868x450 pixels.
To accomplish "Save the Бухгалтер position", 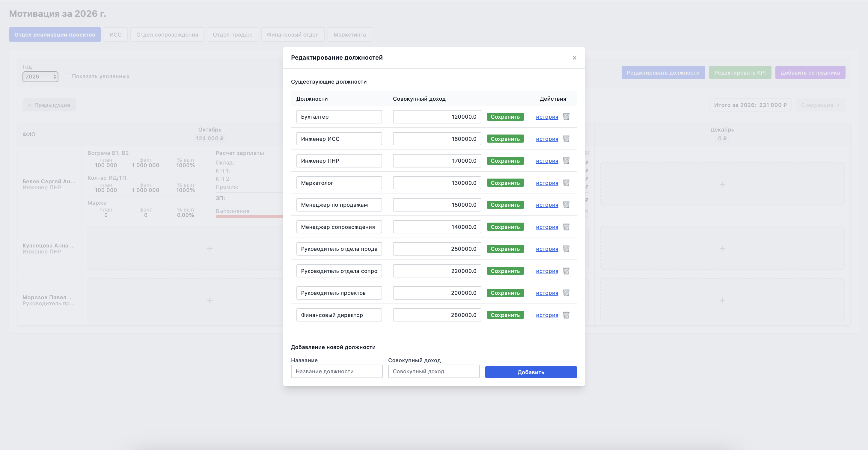I will tap(505, 117).
